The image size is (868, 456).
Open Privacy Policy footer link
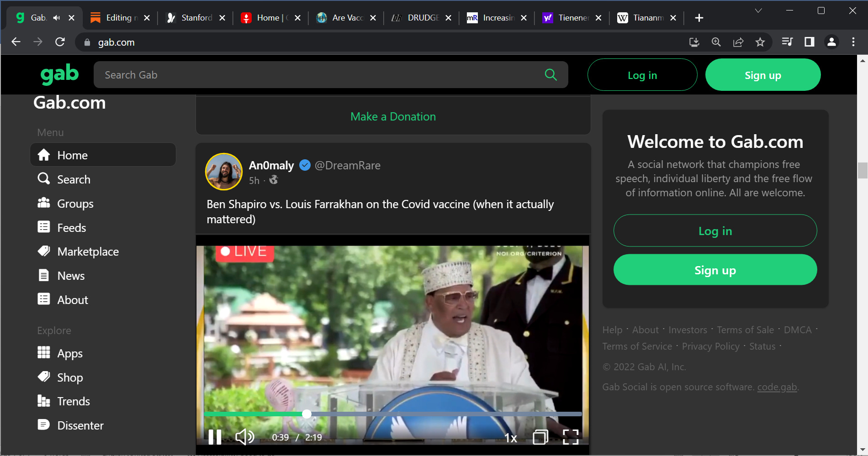pyautogui.click(x=710, y=346)
